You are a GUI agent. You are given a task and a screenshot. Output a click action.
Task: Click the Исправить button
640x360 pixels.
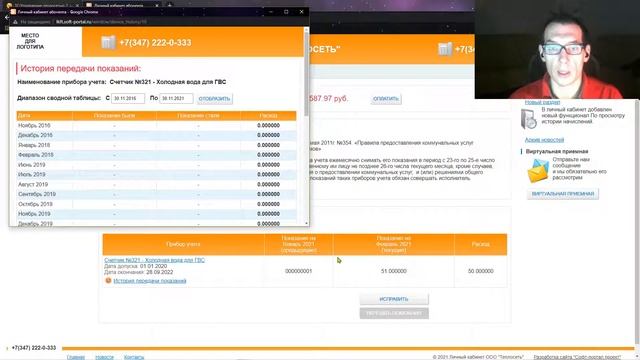pos(394,299)
